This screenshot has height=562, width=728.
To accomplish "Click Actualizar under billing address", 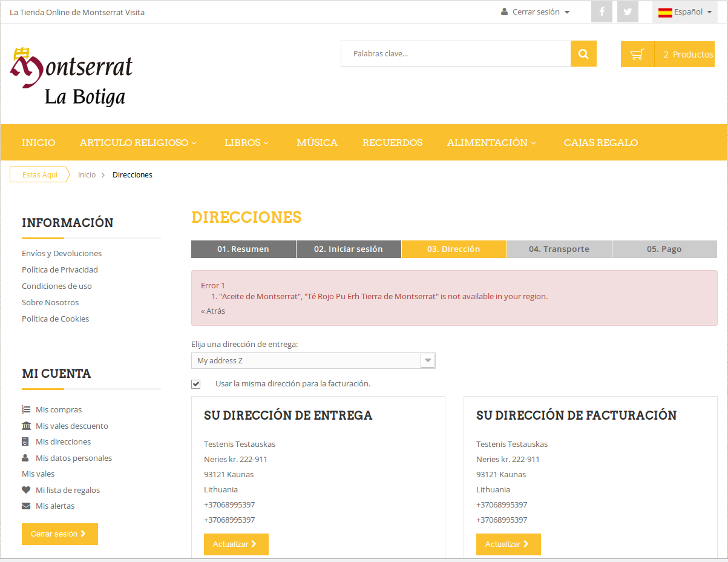I will click(508, 544).
